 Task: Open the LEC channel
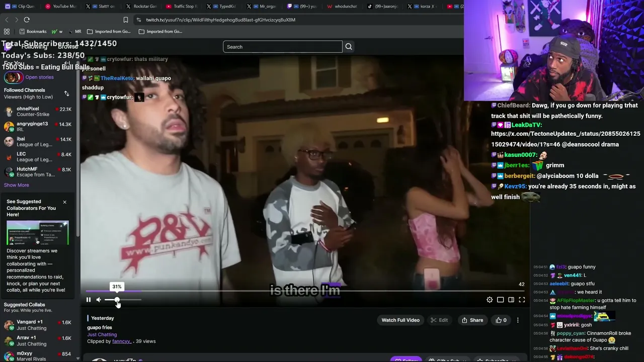click(x=38, y=157)
